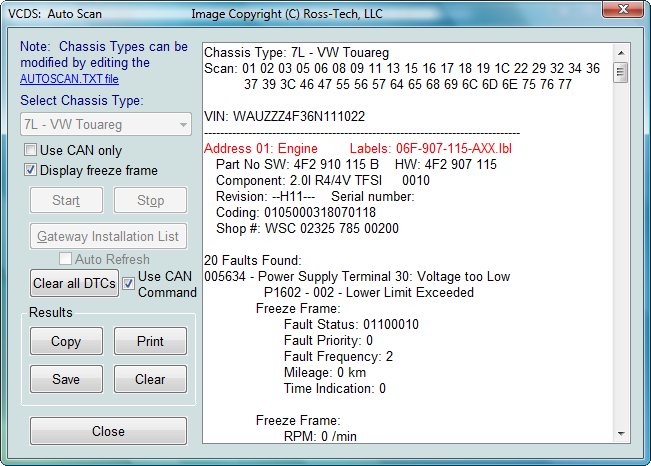Copy the scan results
This screenshot has height=466, width=651.
point(66,341)
